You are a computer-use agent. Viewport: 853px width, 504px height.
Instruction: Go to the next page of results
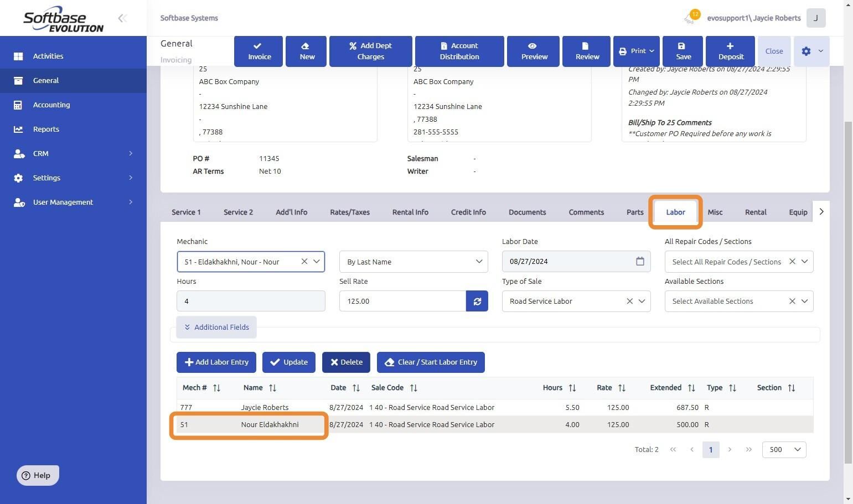tap(730, 449)
